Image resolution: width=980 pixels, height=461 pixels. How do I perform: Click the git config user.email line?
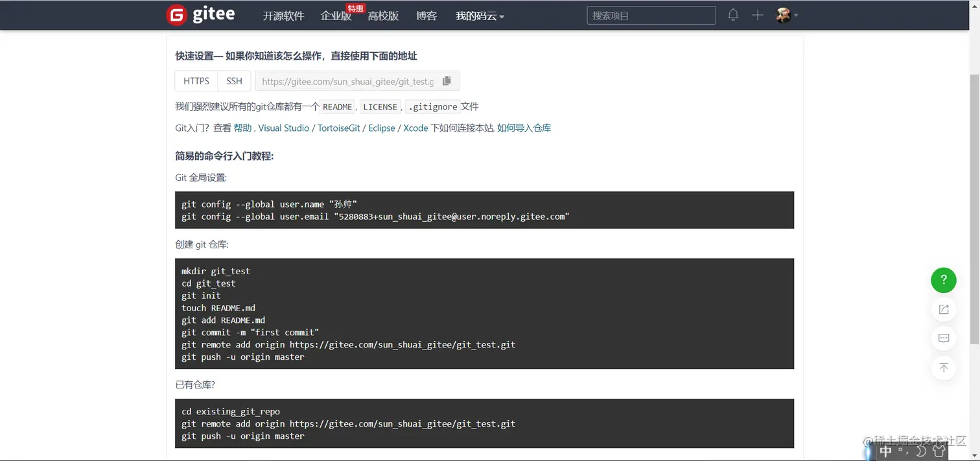[x=375, y=217]
